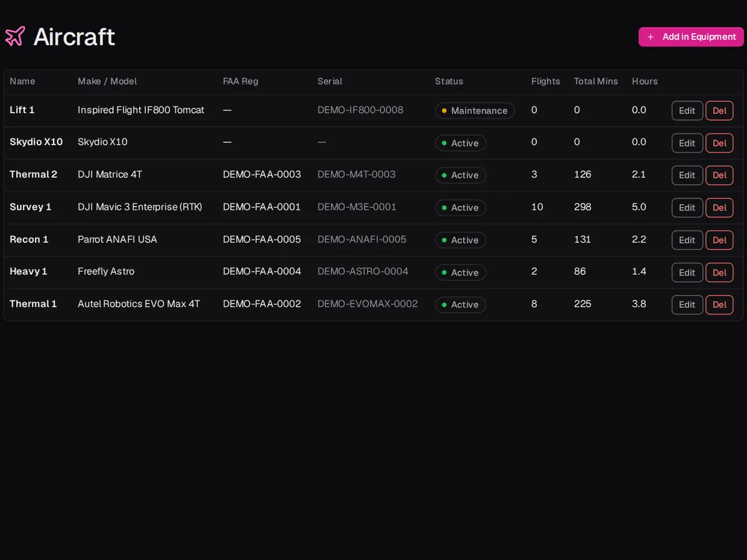Click total minutes value 86
Image resolution: width=747 pixels, height=560 pixels.
pos(580,272)
